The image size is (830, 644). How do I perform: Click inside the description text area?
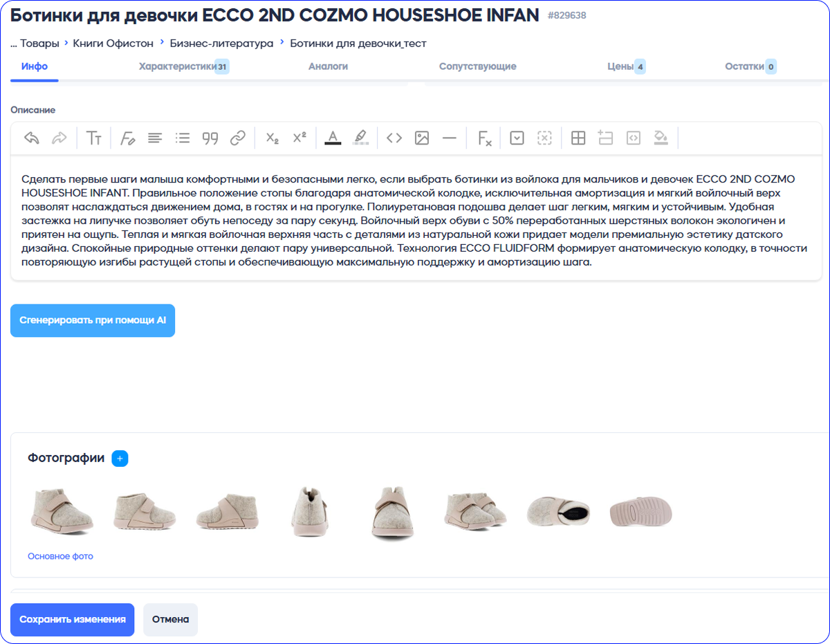pyautogui.click(x=416, y=220)
